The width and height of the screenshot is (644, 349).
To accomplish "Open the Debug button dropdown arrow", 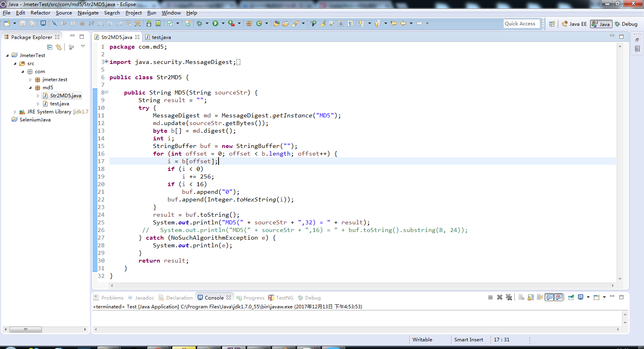I will point(207,23).
